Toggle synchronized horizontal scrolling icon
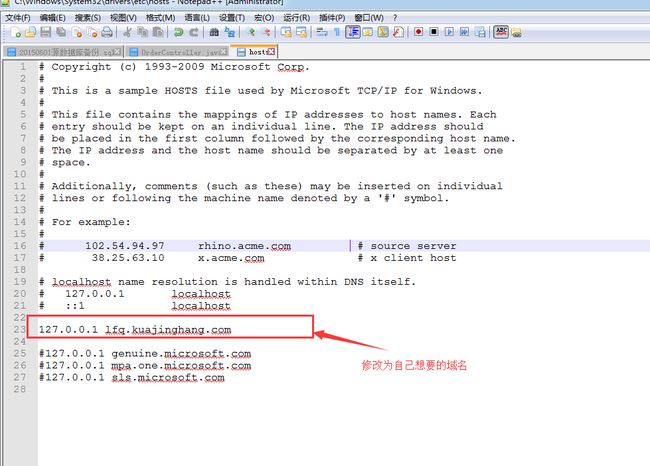650x466 pixels. [x=301, y=32]
